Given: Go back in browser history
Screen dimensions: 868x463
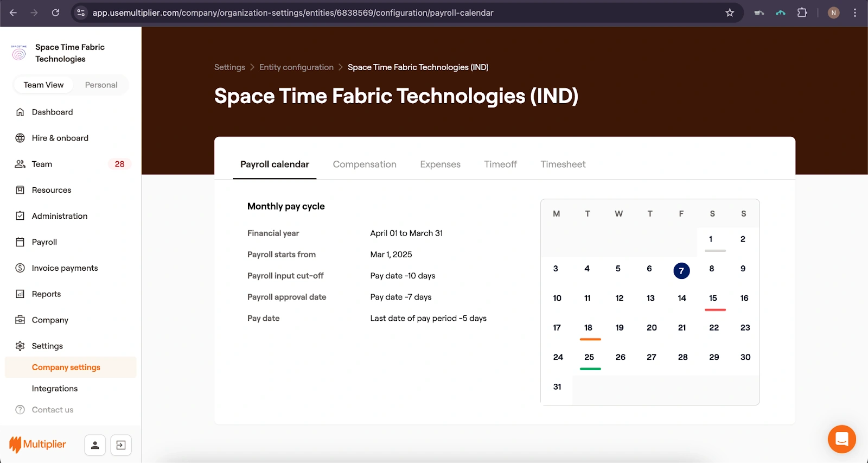Looking at the screenshot, I should (x=13, y=12).
